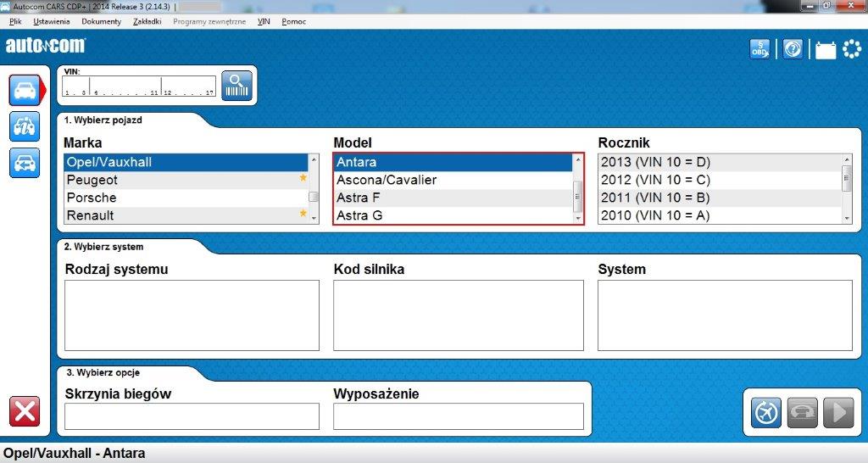
Task: Click the red X exit icon
Action: (25, 411)
